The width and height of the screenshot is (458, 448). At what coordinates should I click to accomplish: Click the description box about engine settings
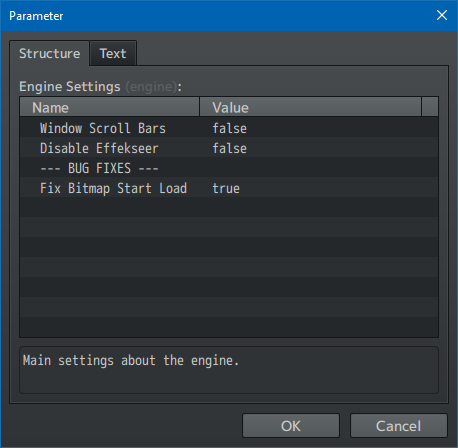pos(229,370)
